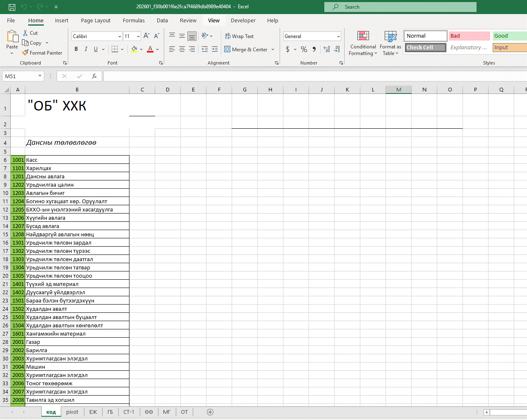Apply the Bad cell style swatch
527x420 pixels.
click(469, 36)
